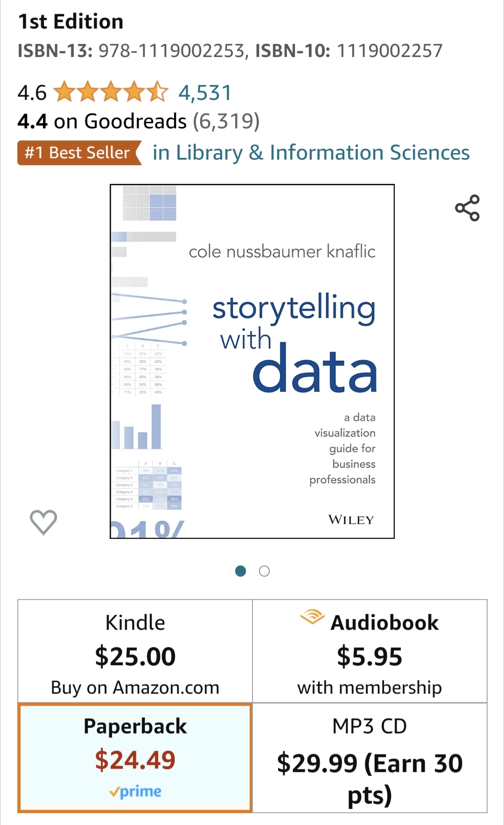Open the 4,531 customer ratings link
Screen dimensions: 504x825
tap(205, 92)
